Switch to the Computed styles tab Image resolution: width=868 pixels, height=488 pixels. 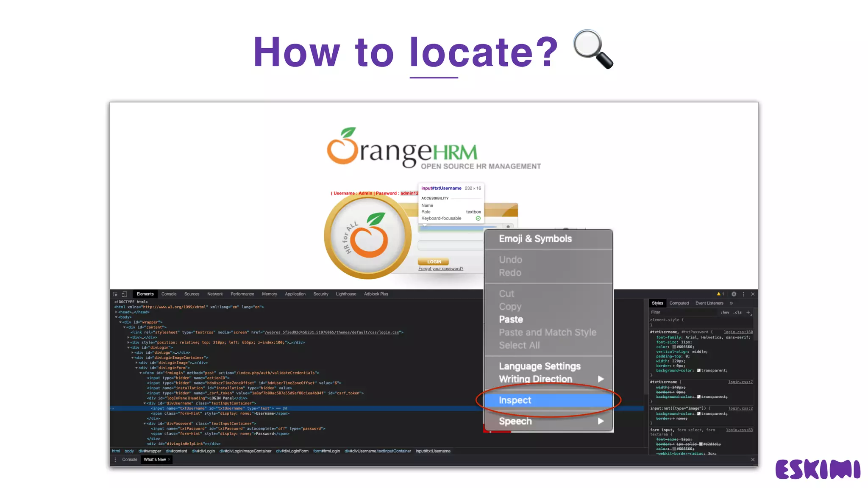click(x=679, y=303)
